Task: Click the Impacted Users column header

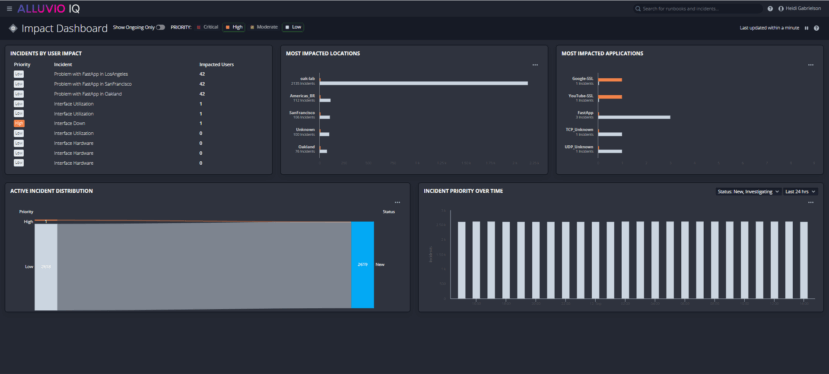Action: point(216,65)
